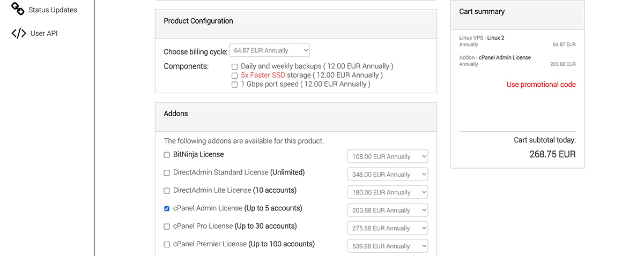Screen dimensions: 644x256
Task: Click Cart subtotal today label
Action: point(545,140)
